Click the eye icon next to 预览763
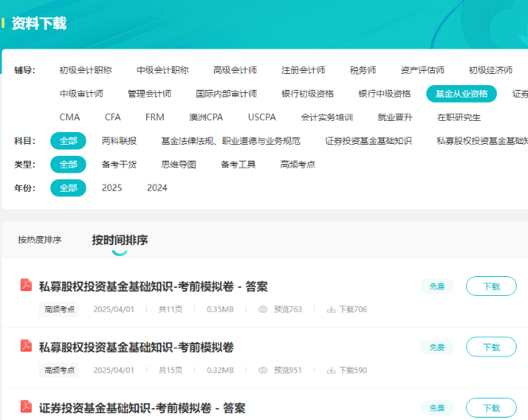528x420 pixels. tap(263, 309)
